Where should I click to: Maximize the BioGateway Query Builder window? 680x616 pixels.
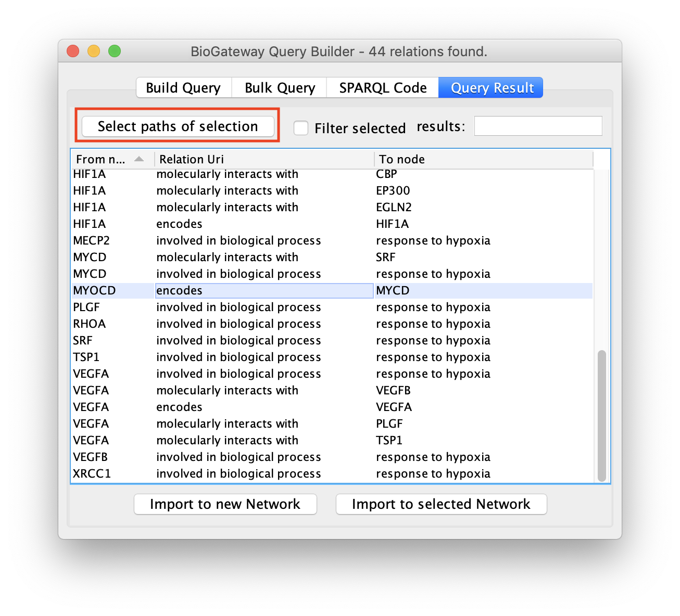pyautogui.click(x=115, y=51)
